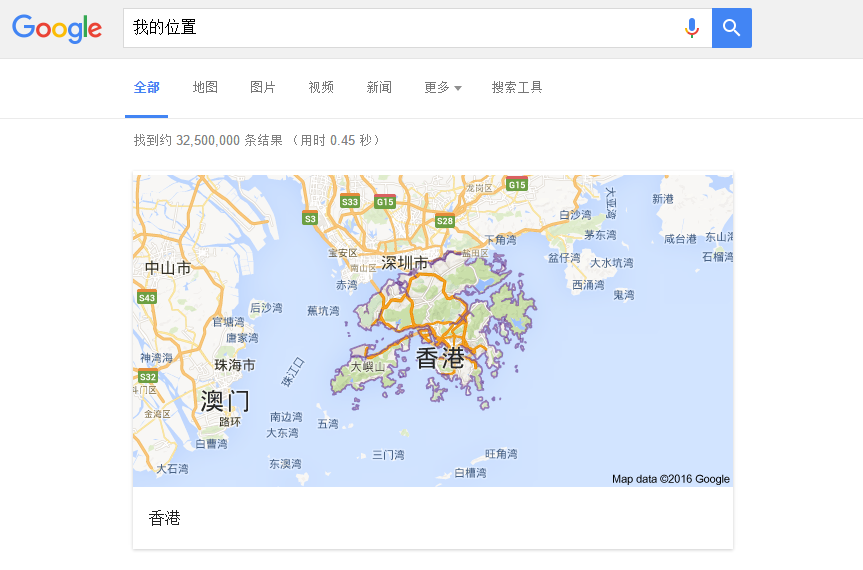Click the S32 highway shield
Image resolution: width=863 pixels, height=570 pixels.
148,376
